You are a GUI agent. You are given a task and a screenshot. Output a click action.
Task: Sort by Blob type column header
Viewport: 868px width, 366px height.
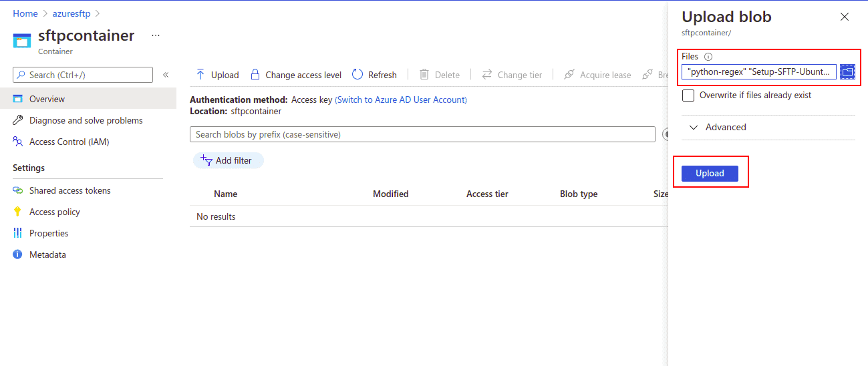(x=579, y=194)
